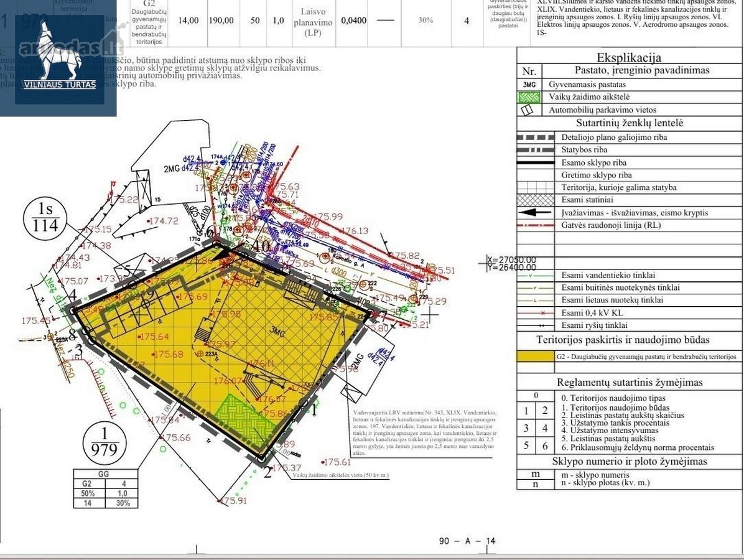This screenshot has height=560, width=744.
Task: Click 'Vaikų žaidimo aikštelės vieta (50 kv.m.)' note
Action: (340, 475)
